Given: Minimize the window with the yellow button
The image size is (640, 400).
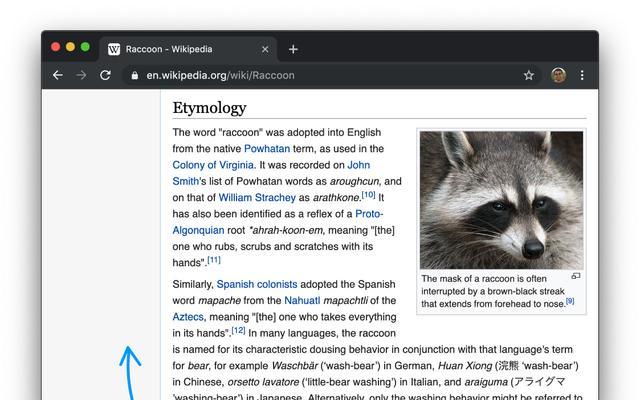Looking at the screenshot, I should click(70, 47).
